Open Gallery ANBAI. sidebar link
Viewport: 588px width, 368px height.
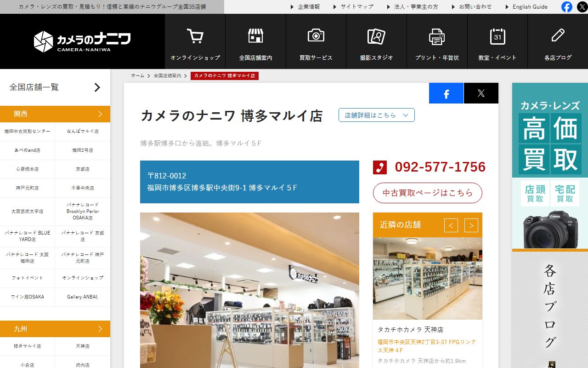tap(83, 297)
